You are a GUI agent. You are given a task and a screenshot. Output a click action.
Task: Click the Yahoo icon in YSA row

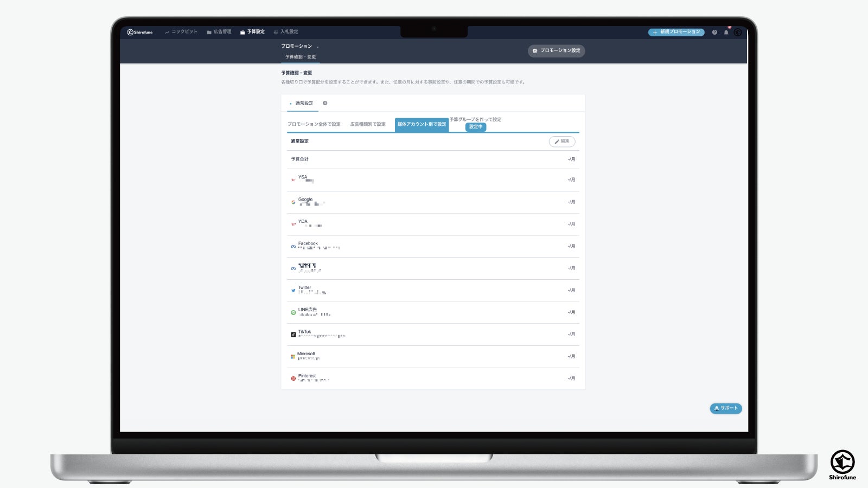coord(293,180)
